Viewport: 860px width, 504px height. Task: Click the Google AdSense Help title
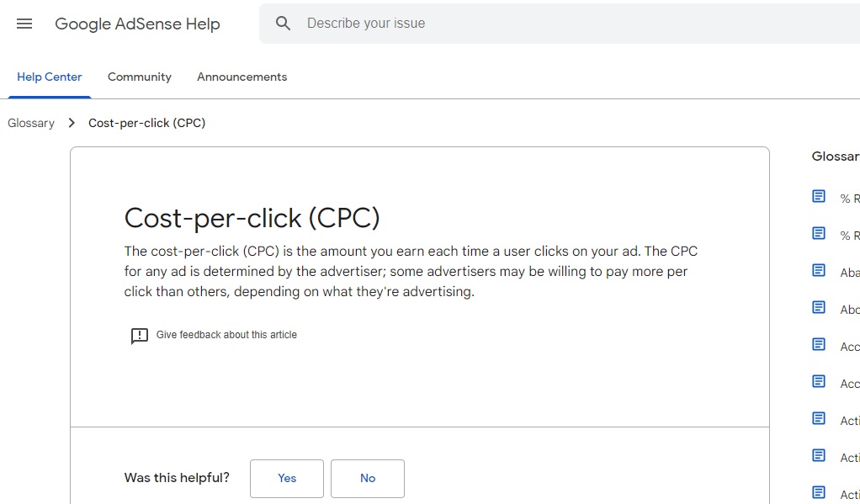coord(137,24)
